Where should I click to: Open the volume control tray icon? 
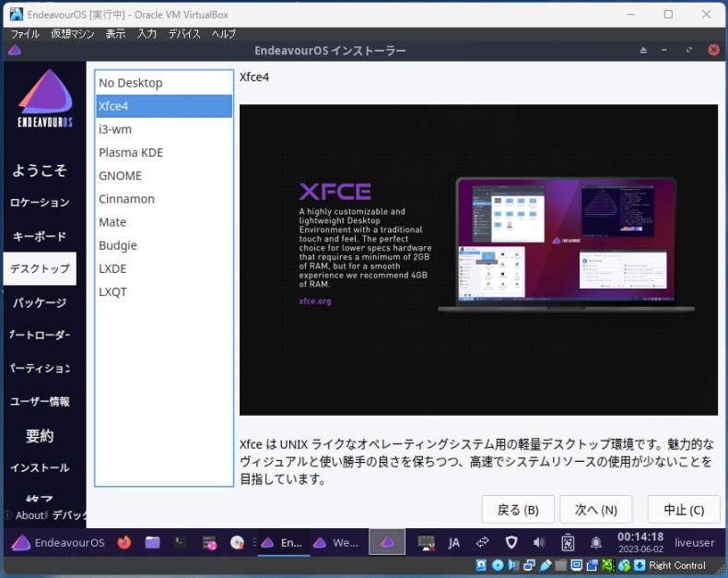(538, 543)
